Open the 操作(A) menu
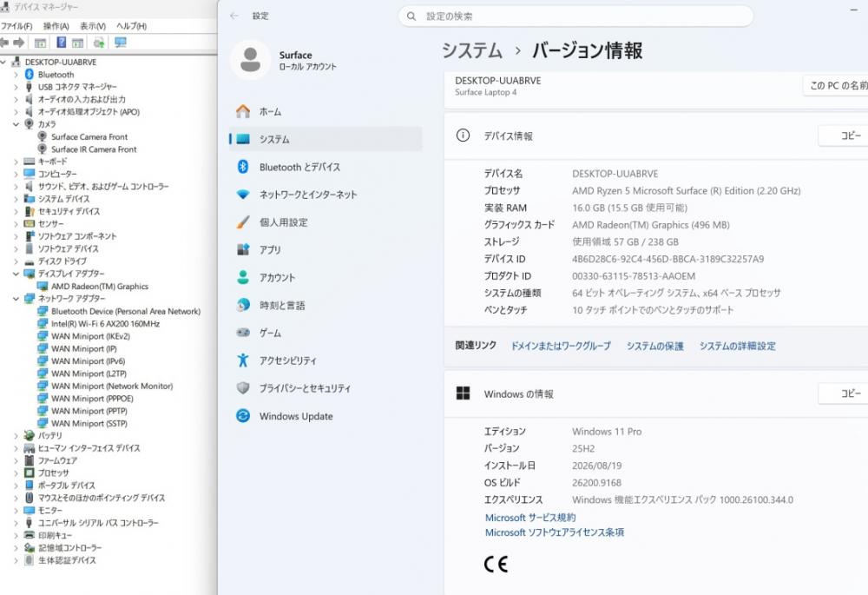The width and height of the screenshot is (868, 595). tap(56, 26)
